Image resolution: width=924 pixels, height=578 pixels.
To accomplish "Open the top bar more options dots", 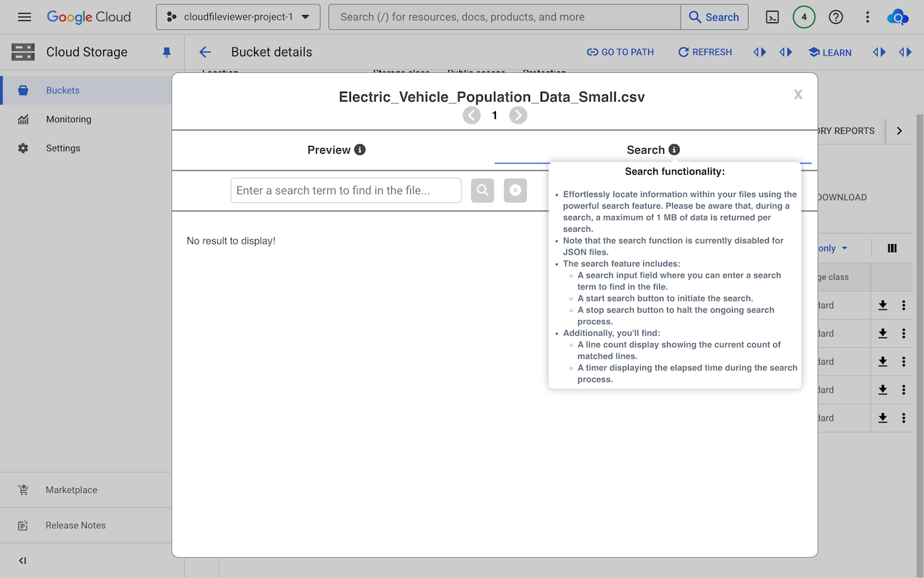I will (x=867, y=17).
